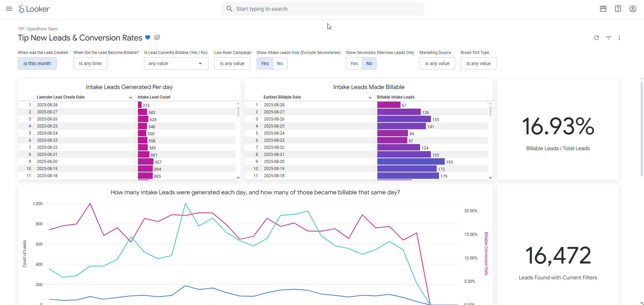
Task: Open the main navigation hamburger menu
Action: 9,9
